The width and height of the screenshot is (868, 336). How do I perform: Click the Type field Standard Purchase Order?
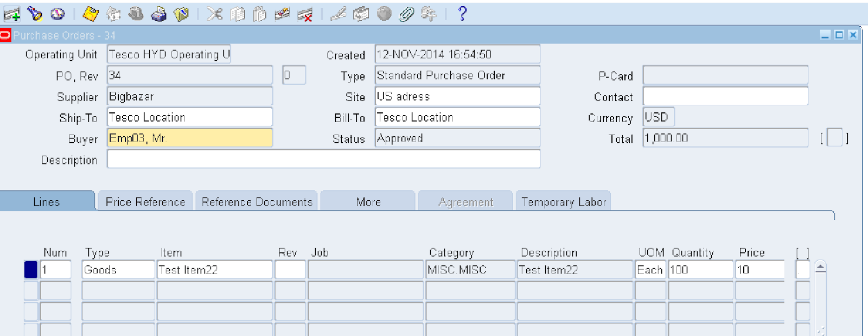click(457, 75)
